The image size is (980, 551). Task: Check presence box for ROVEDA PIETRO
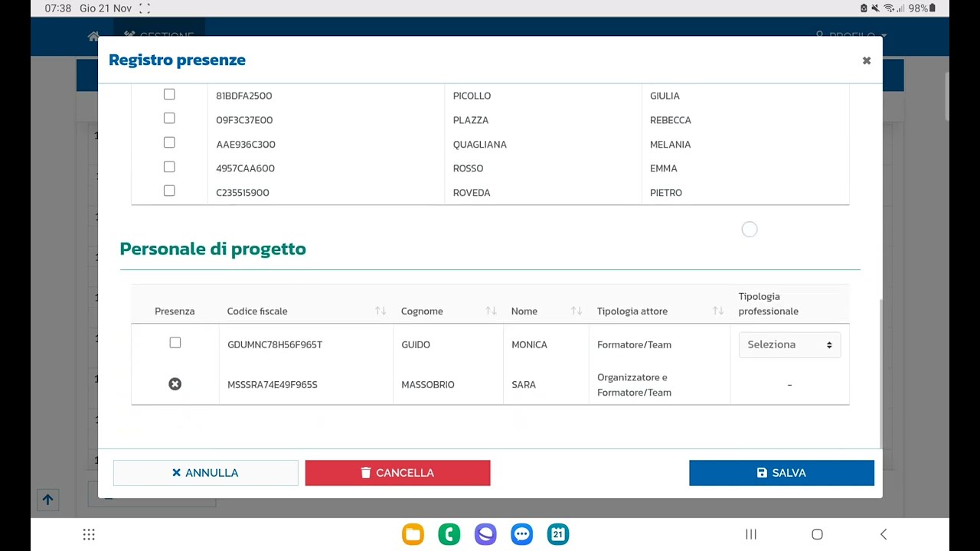169,191
